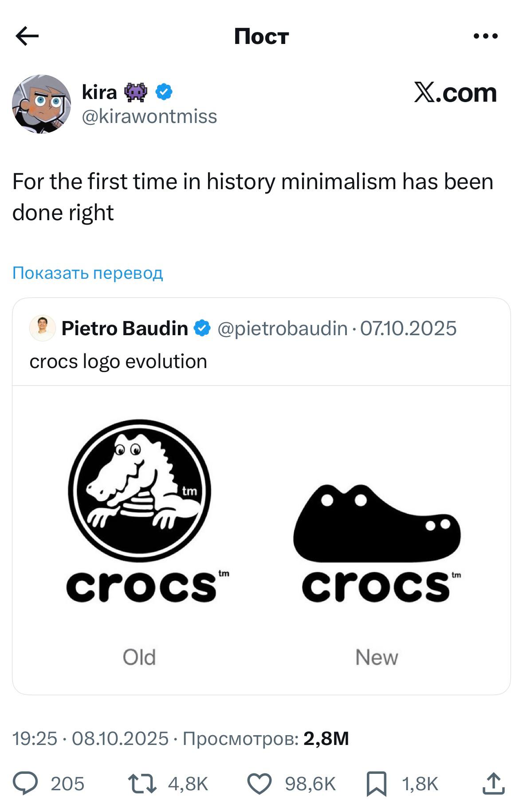The image size is (523, 812).
Task: Open the new Crocs clog logo image
Action: (x=377, y=543)
